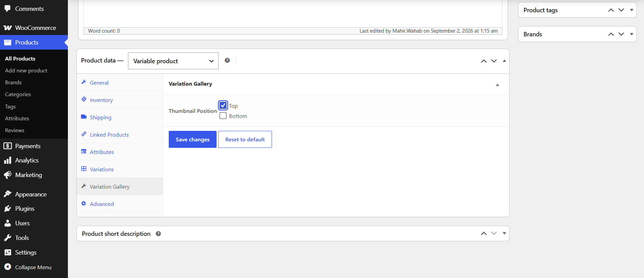This screenshot has width=644, height=278.
Task: Click the Appearance paintbrush icon
Action: coord(7,194)
